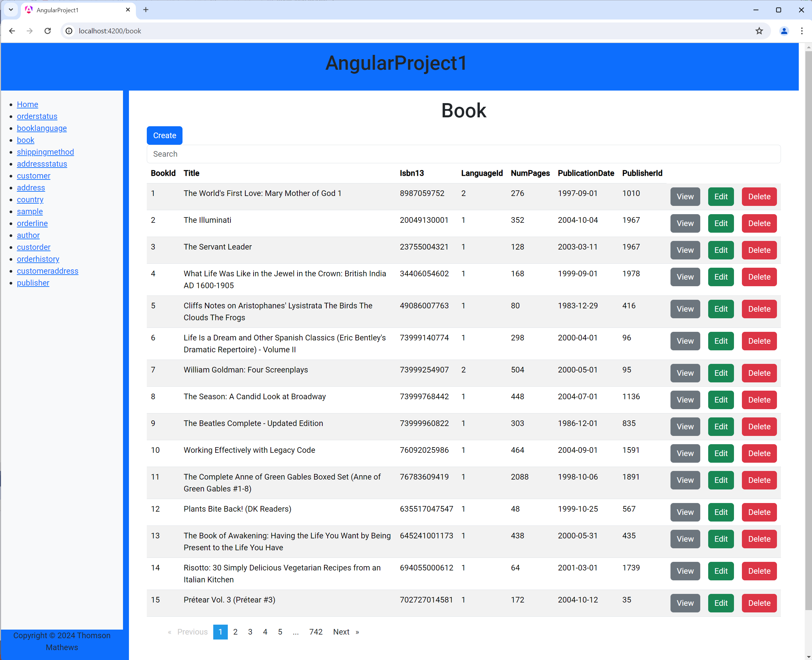Image resolution: width=812 pixels, height=660 pixels.
Task: Open the orderstatus sidebar link
Action: (37, 116)
